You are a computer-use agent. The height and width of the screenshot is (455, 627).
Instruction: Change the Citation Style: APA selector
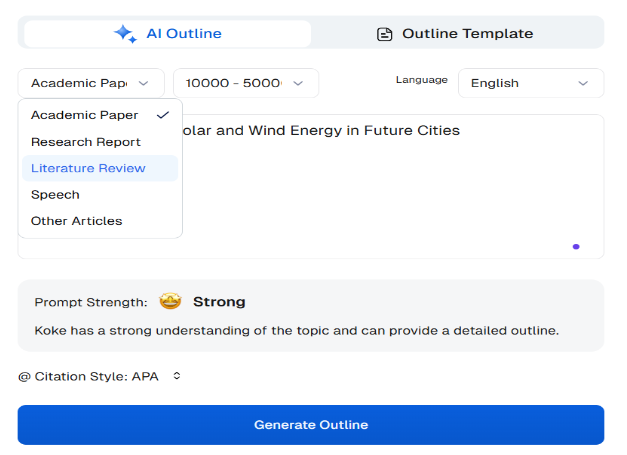pyautogui.click(x=100, y=376)
